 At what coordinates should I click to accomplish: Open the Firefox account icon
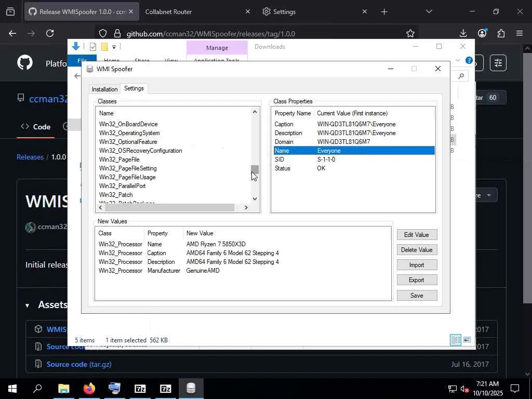[482, 33]
